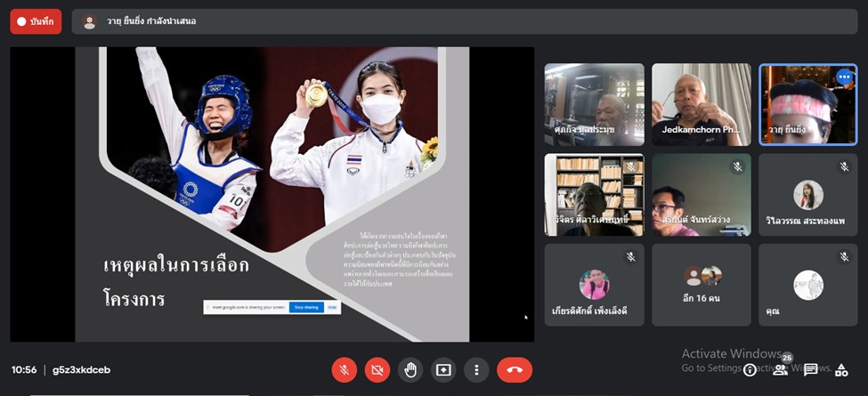Click the pink avatar in bottom-left participant tile

[x=594, y=285]
